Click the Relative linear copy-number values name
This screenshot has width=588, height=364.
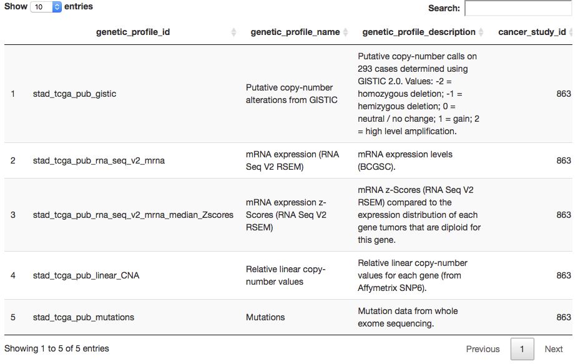tap(285, 275)
